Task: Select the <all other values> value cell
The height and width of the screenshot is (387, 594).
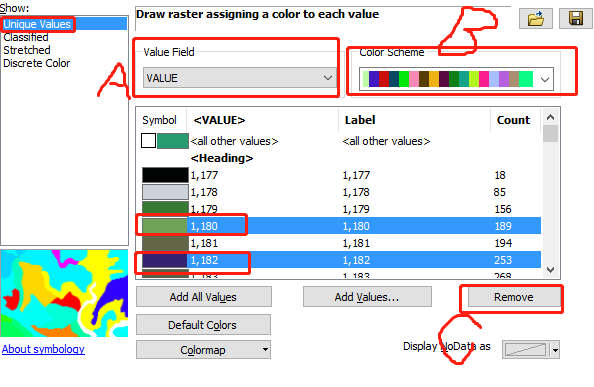Action: [234, 141]
